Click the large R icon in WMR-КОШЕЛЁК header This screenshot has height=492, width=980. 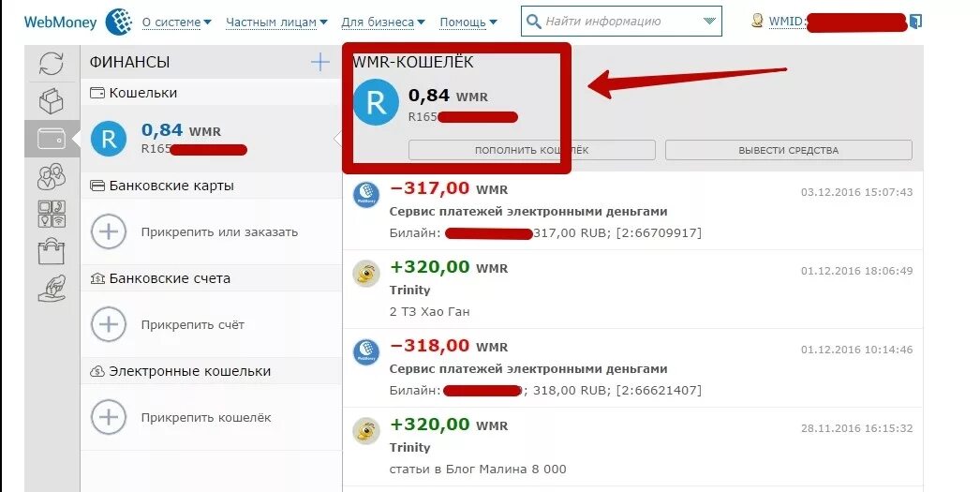pyautogui.click(x=376, y=102)
